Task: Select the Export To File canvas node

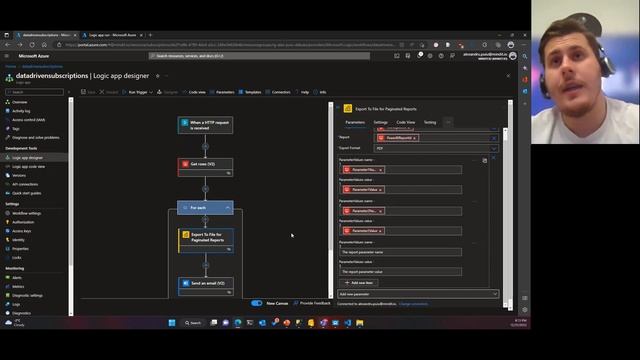Action: 206,240
